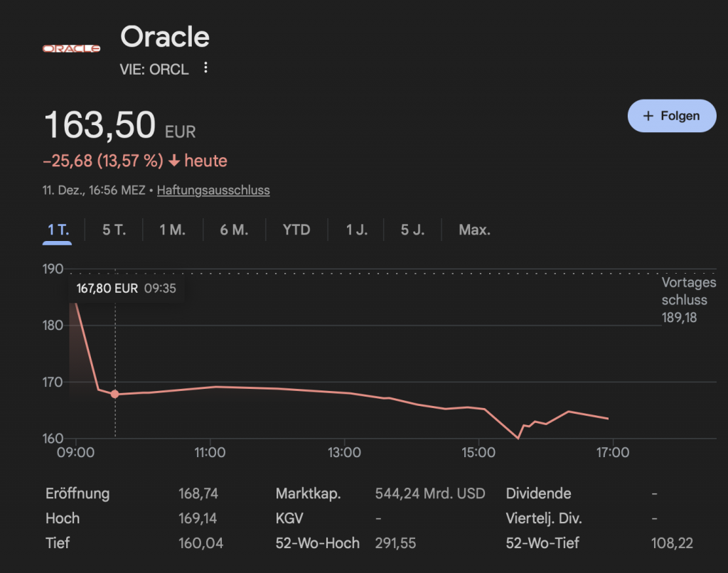The height and width of the screenshot is (573, 728).
Task: Switch to the 1 J. chart
Action: [x=355, y=230]
